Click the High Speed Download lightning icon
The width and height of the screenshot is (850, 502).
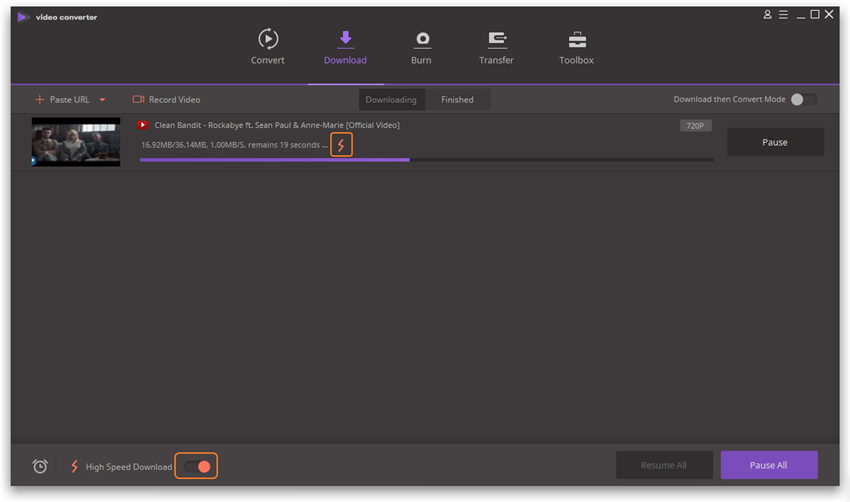pyautogui.click(x=75, y=466)
